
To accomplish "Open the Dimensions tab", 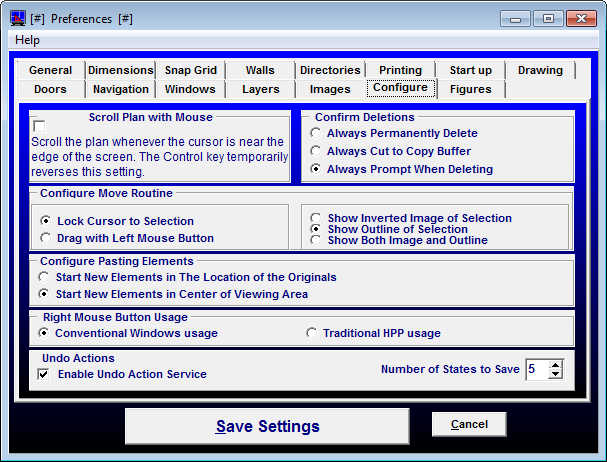I will click(x=120, y=70).
